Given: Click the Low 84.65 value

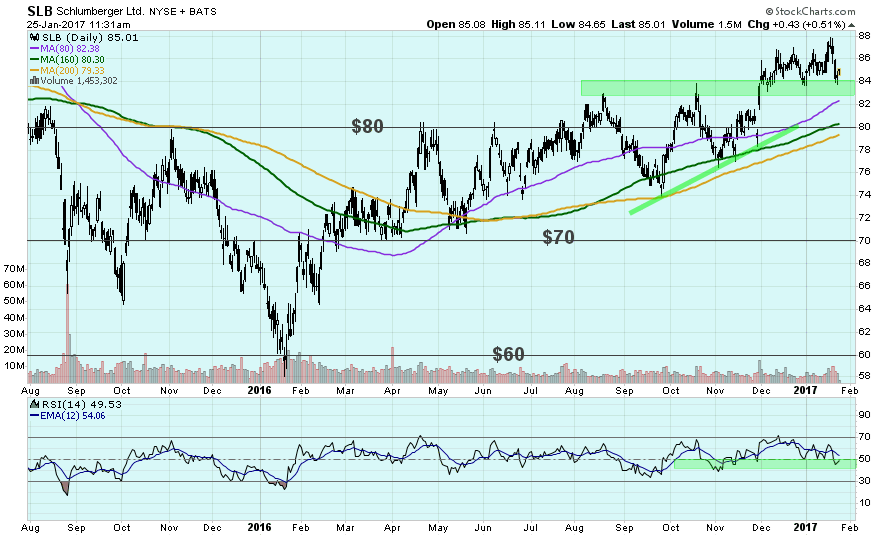Looking at the screenshot, I should (x=578, y=25).
